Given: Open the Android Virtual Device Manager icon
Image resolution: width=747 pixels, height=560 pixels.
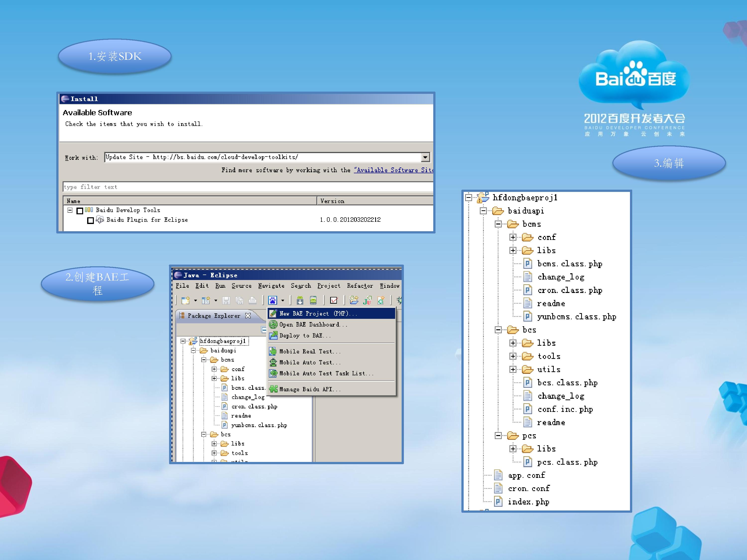Looking at the screenshot, I should point(313,300).
